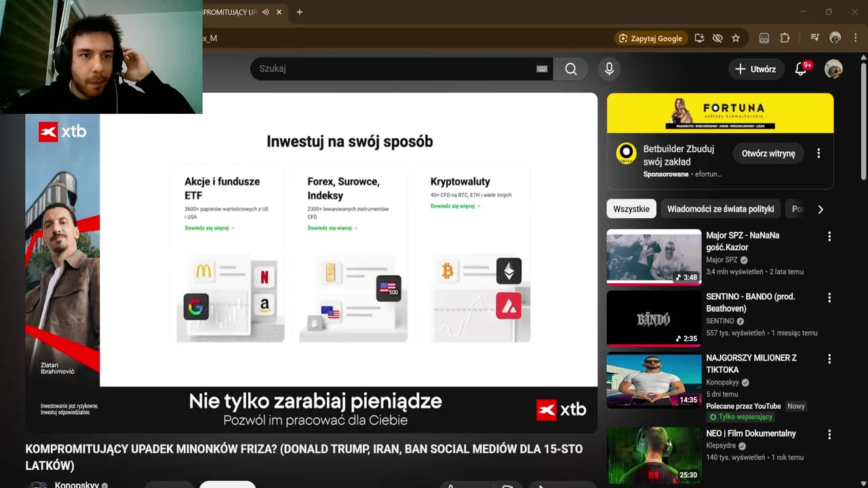Open the on-screen keyboard icon in search
The width and height of the screenshot is (868, 488).
pos(542,68)
